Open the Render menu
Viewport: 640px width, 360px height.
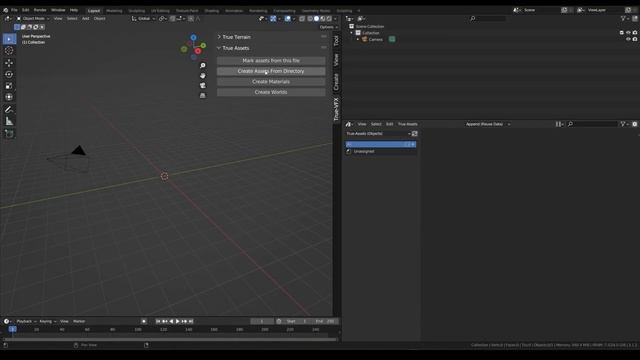pos(40,10)
